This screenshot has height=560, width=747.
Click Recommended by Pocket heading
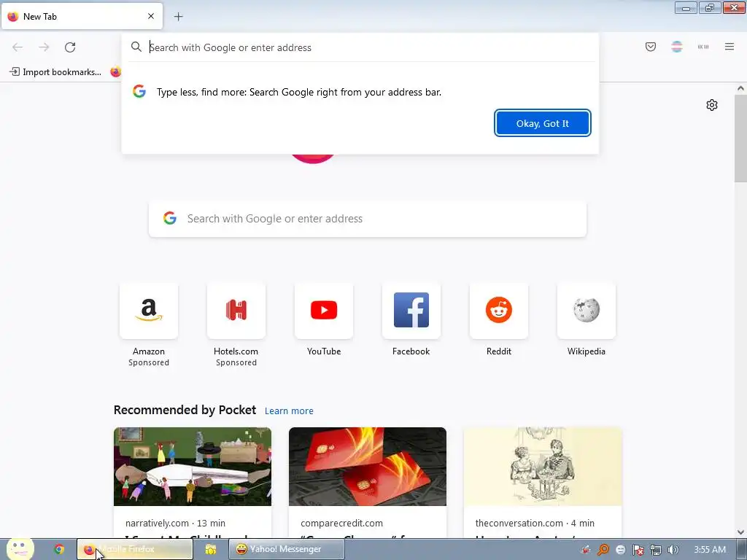[185, 410]
